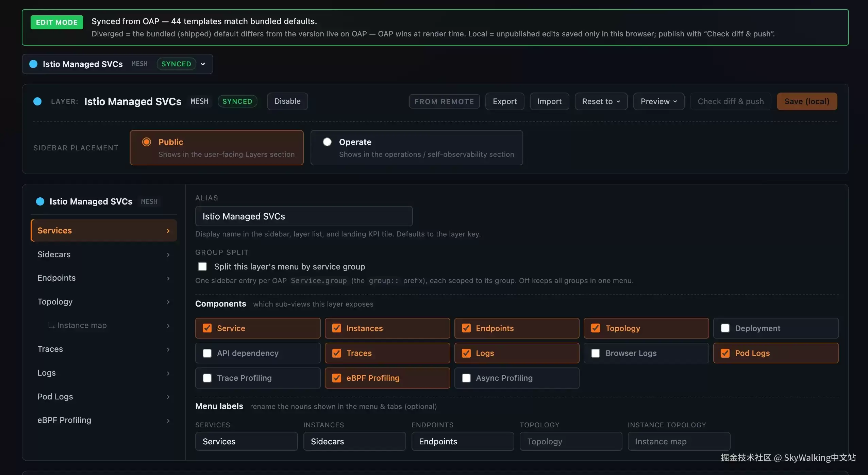
Task: Open the Reset to dropdown
Action: click(x=601, y=101)
